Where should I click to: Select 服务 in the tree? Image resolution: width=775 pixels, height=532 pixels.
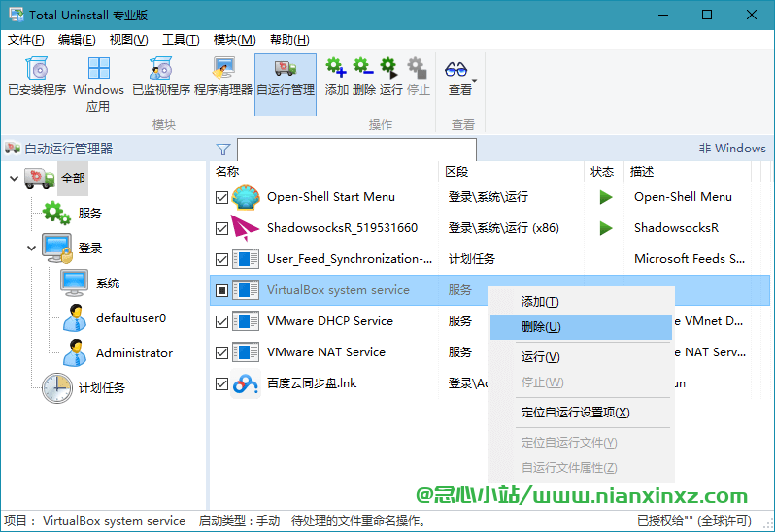click(x=90, y=214)
